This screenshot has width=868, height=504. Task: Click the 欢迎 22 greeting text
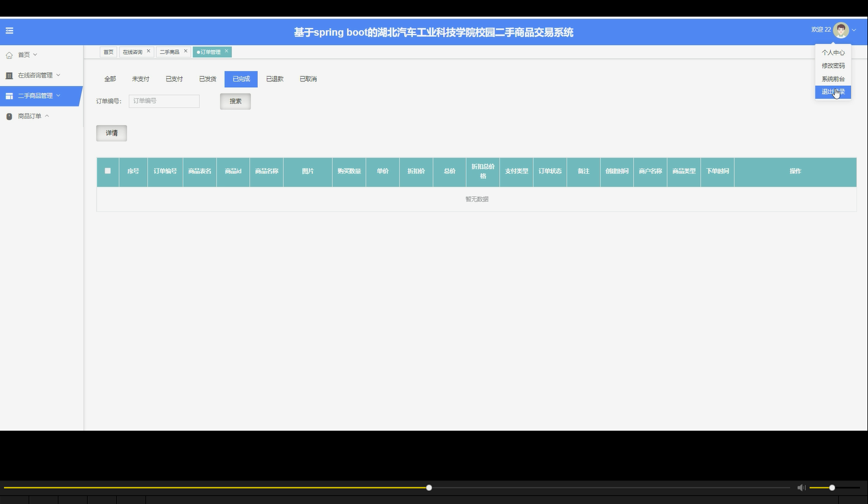pyautogui.click(x=821, y=30)
